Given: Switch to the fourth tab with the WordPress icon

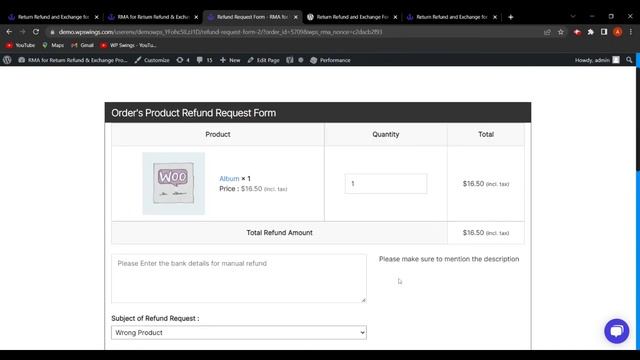Looking at the screenshot, I should tap(352, 17).
